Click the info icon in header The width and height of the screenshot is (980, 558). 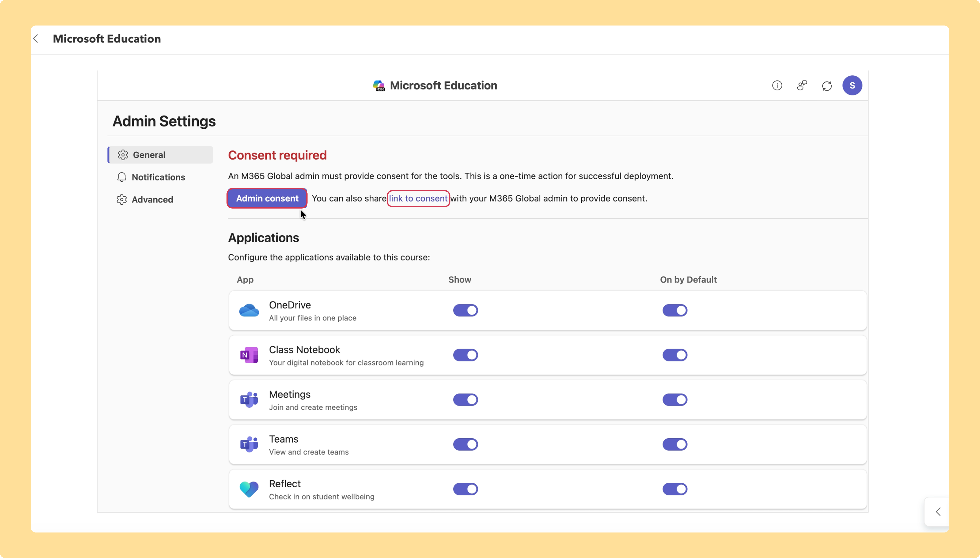click(777, 85)
